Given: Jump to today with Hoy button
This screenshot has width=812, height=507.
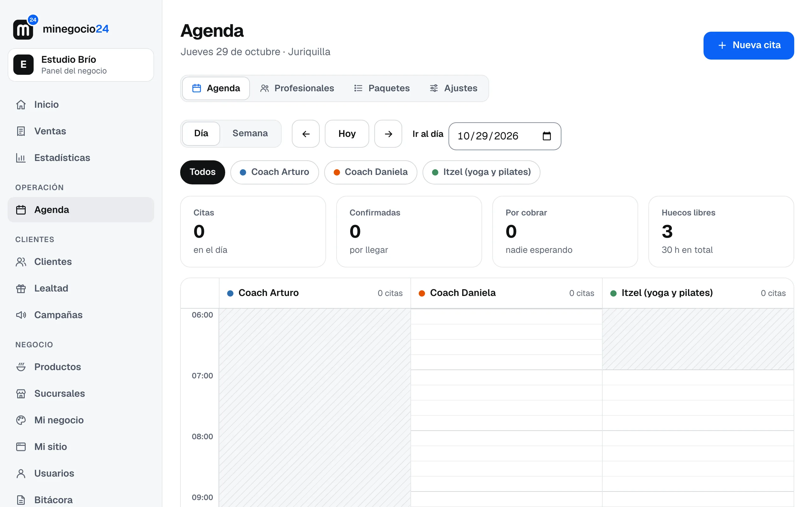Looking at the screenshot, I should (347, 134).
